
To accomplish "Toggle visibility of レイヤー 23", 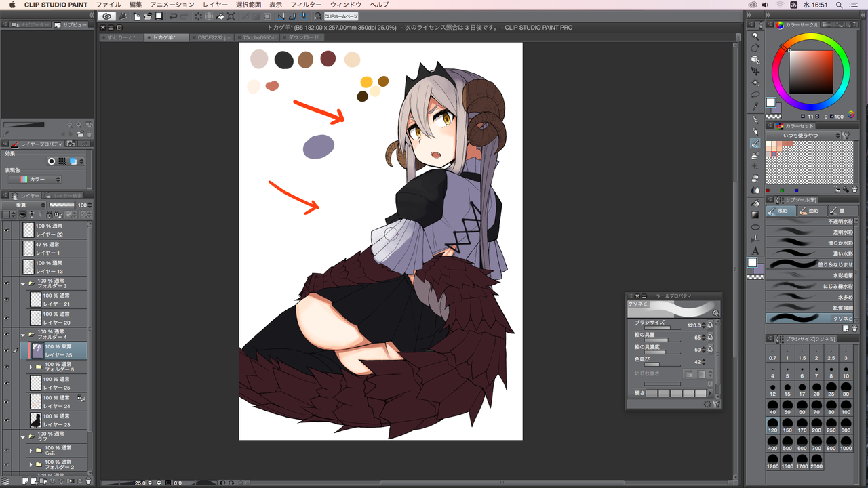I will [x=6, y=420].
